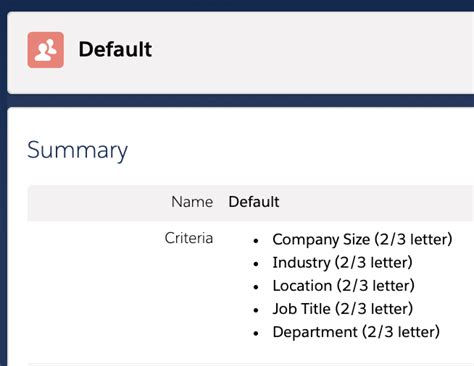Image resolution: width=474 pixels, height=366 pixels.
Task: Click the dark blue divider band
Action: pos(240,100)
